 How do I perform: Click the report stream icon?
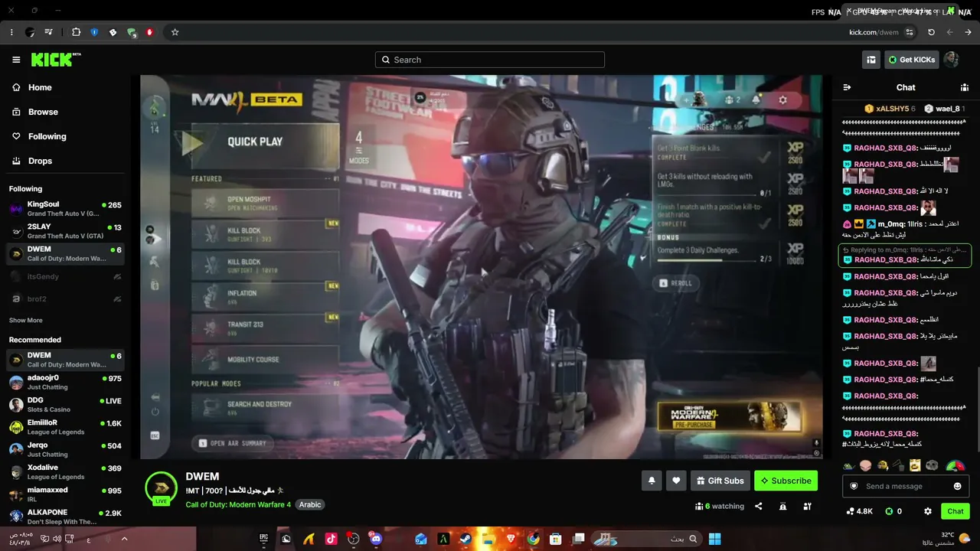[x=782, y=506]
